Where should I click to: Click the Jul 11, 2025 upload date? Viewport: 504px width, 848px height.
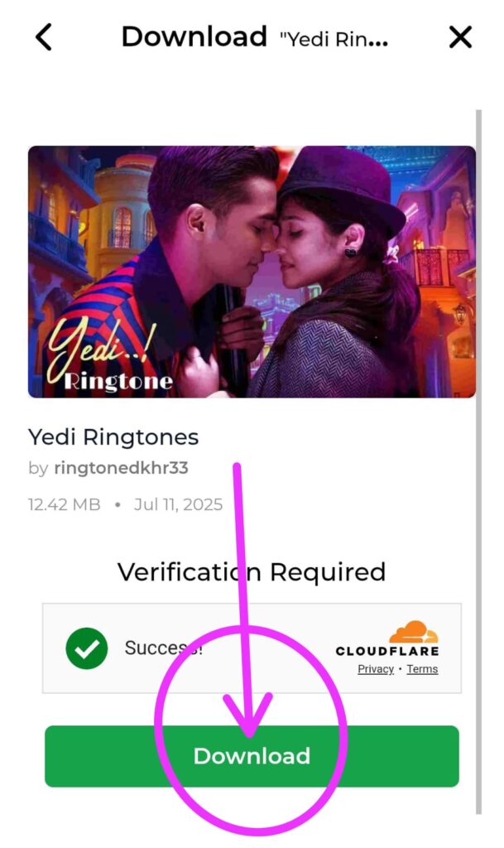178,504
